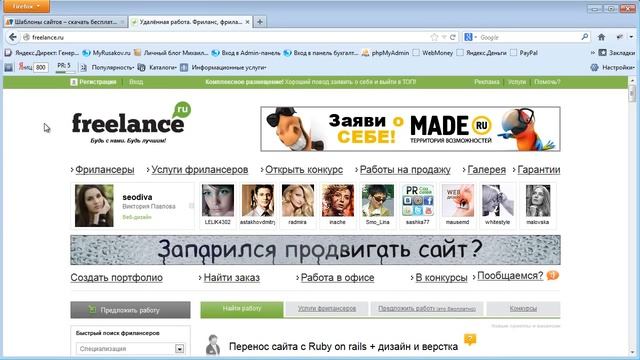This screenshot has width=640, height=360.
Task: Select the green Найти работу tab
Action: pos(242,309)
